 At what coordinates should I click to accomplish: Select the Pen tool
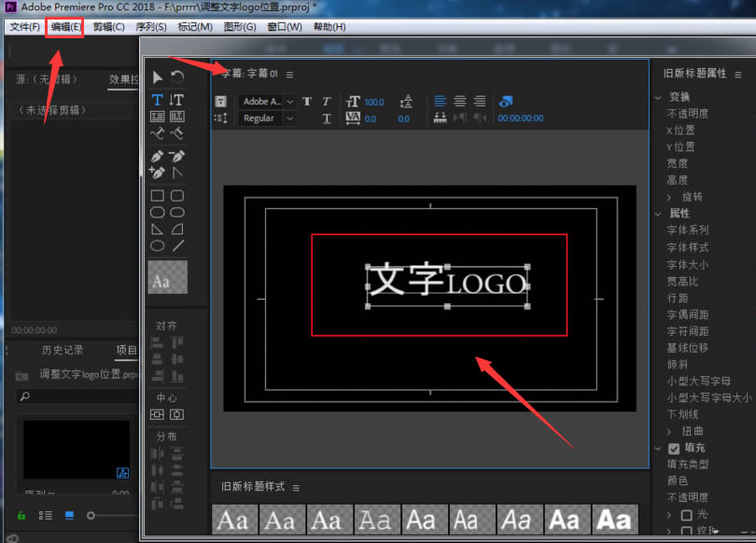157,156
